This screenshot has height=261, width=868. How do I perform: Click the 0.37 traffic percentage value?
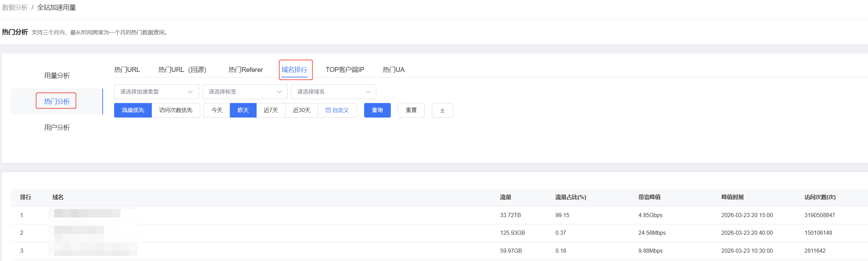tap(561, 233)
